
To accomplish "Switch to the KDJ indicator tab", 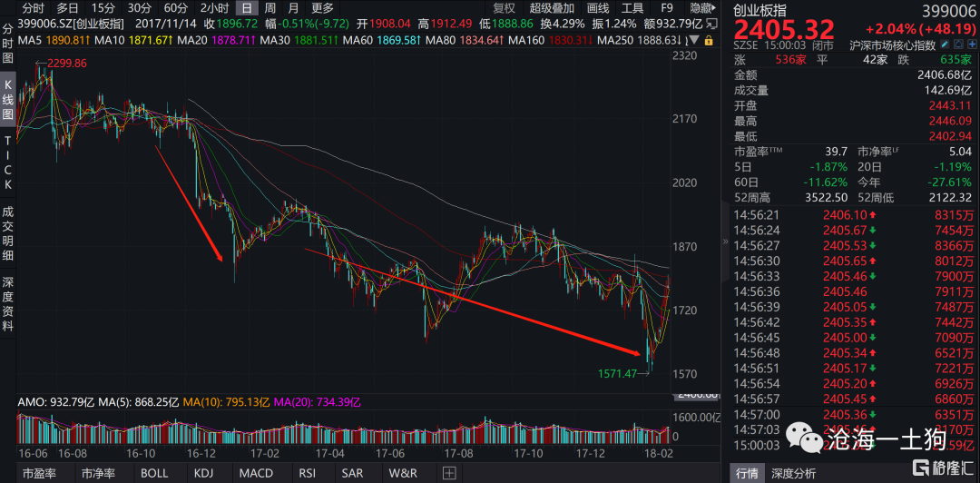I will pos(206,473).
